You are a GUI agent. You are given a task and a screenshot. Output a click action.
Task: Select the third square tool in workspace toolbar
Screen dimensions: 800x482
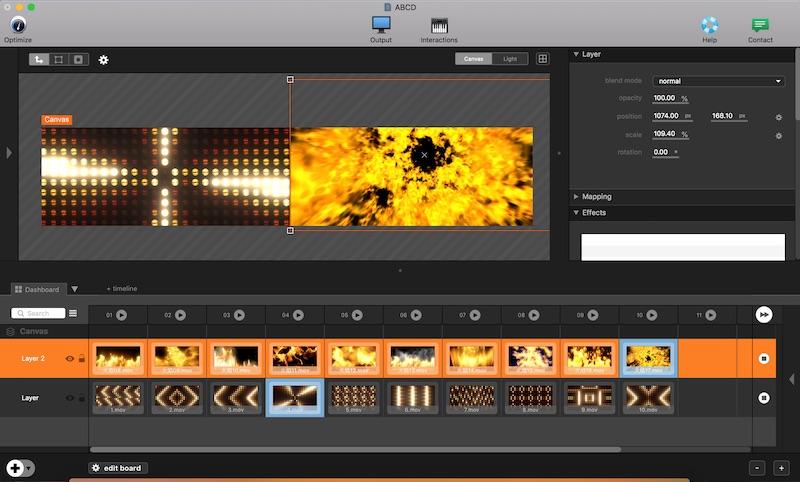tap(79, 60)
